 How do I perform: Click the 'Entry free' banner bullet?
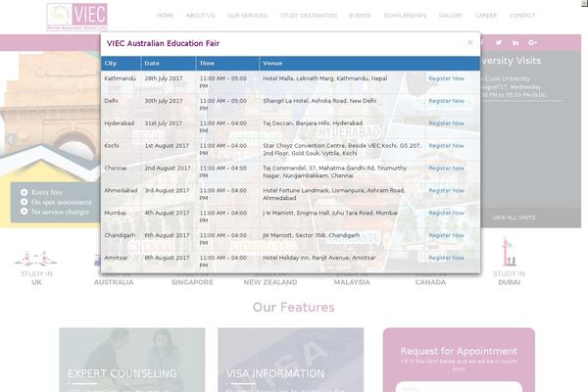tap(47, 192)
